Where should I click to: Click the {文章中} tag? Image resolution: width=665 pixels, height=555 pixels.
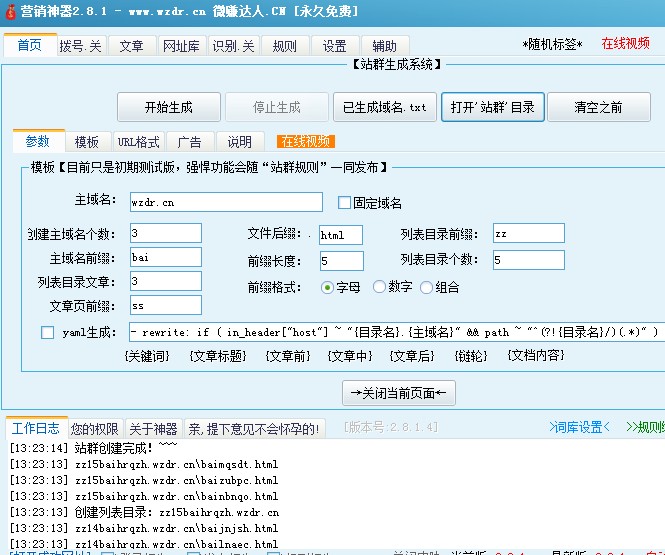coord(350,356)
